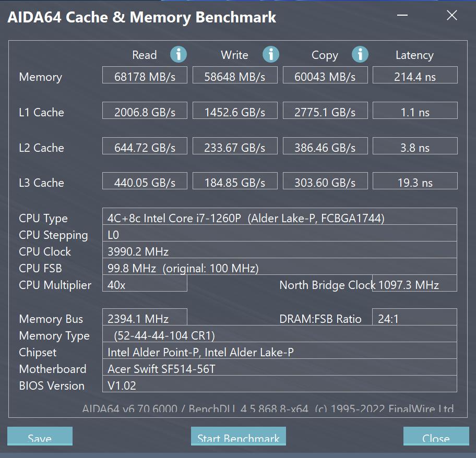Select the DRAM:FSB Ratio 24:1 field
The height and width of the screenshot is (458, 476).
(x=414, y=319)
